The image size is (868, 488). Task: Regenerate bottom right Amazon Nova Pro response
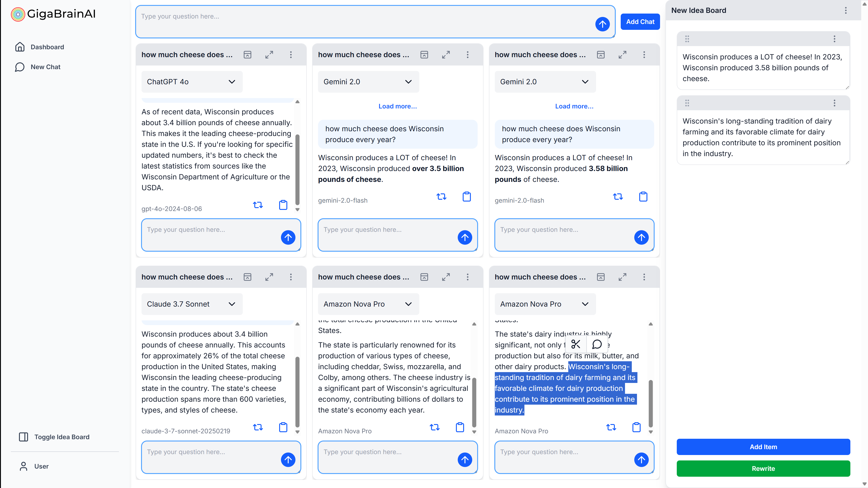(x=611, y=427)
